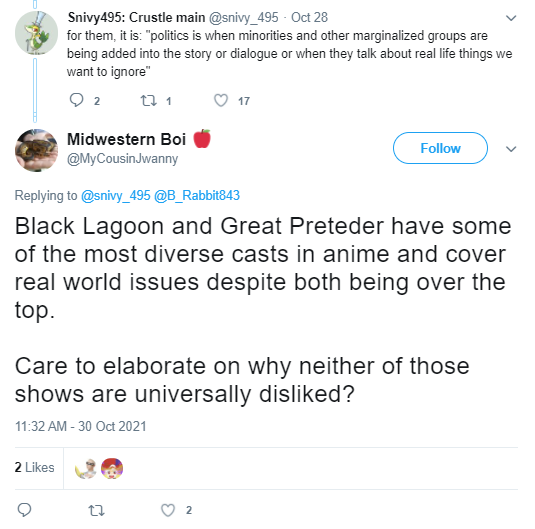The image size is (535, 529).
Task: Open Snivy495's profile avatar
Action: click(37, 33)
